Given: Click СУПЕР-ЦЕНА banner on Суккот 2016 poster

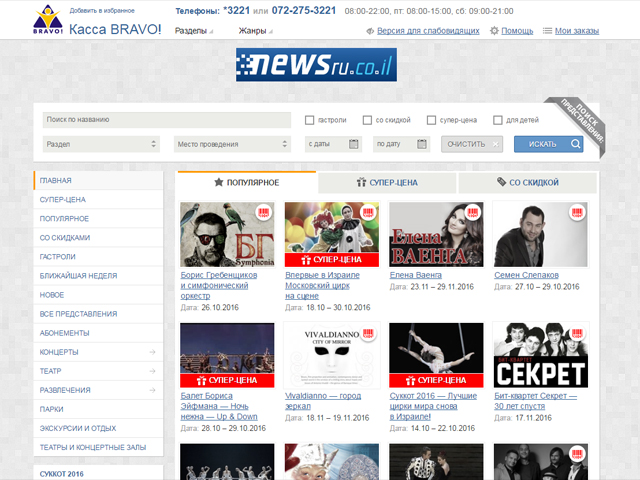Looking at the screenshot, I should click(x=436, y=380).
